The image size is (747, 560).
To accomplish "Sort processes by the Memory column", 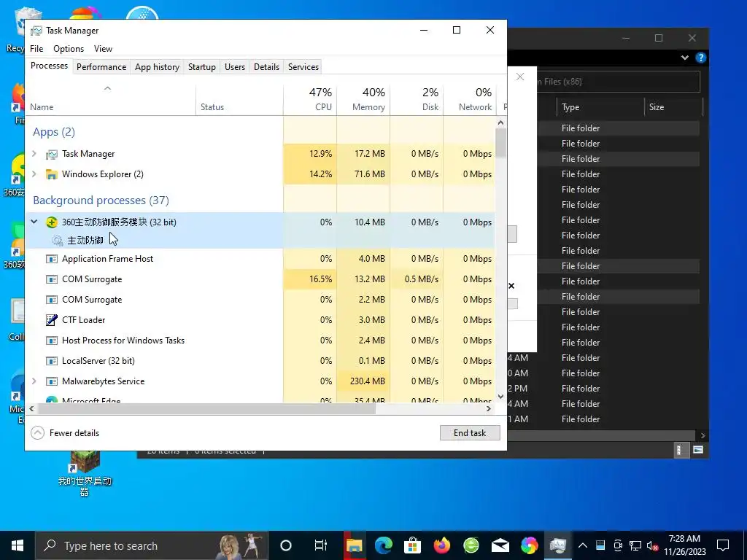I will 363,99.
